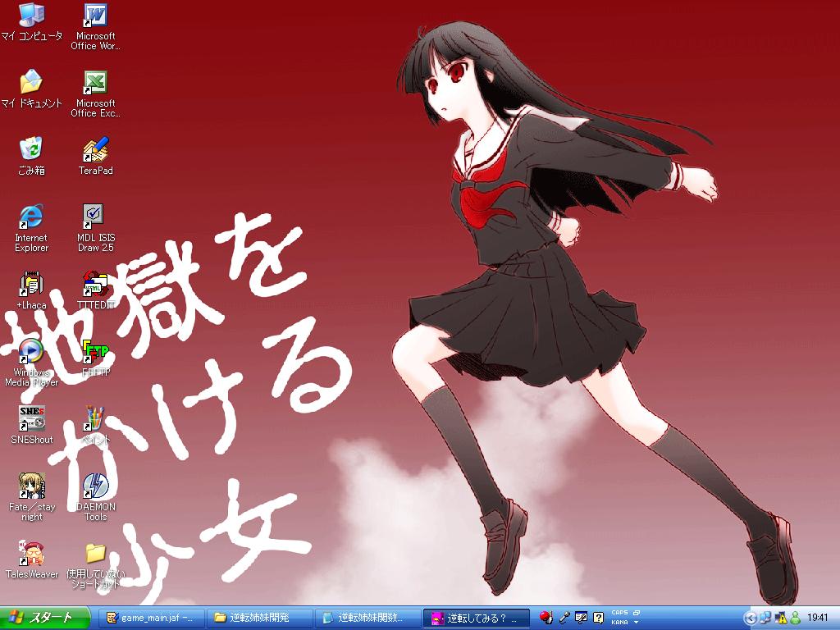Screen dimensions: 840x630
Task: Toggle the KANA indicator on language bar
Action: (619, 623)
